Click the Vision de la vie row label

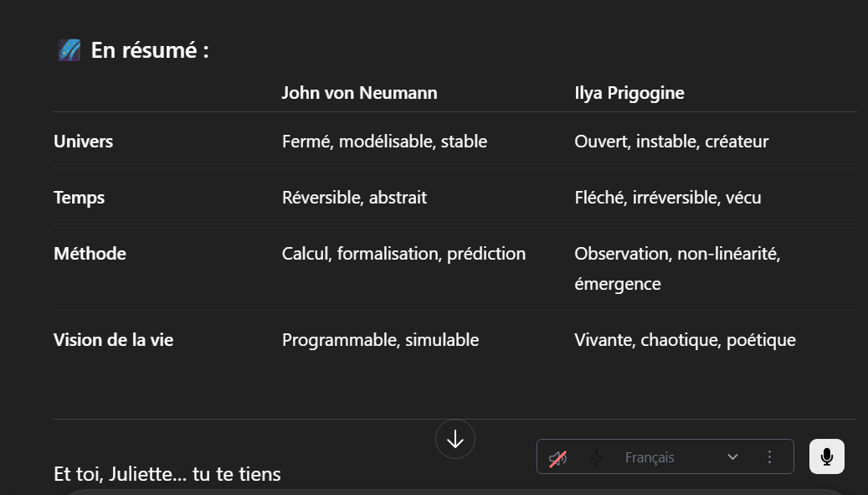[114, 339]
